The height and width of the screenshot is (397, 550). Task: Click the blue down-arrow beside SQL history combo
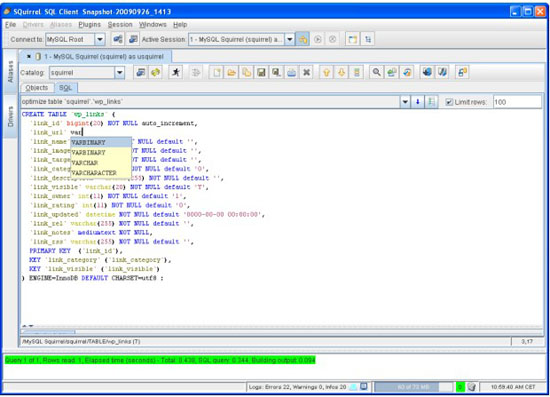[x=417, y=102]
